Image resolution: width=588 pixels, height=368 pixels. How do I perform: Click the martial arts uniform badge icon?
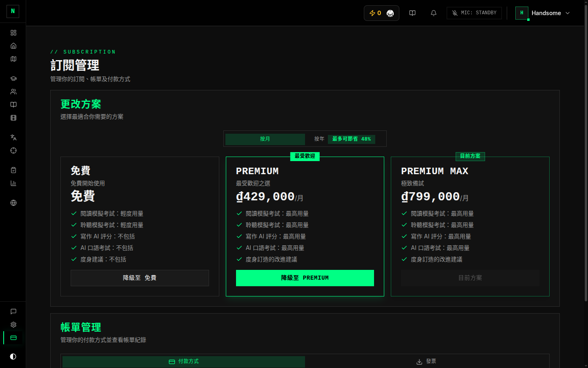click(390, 13)
